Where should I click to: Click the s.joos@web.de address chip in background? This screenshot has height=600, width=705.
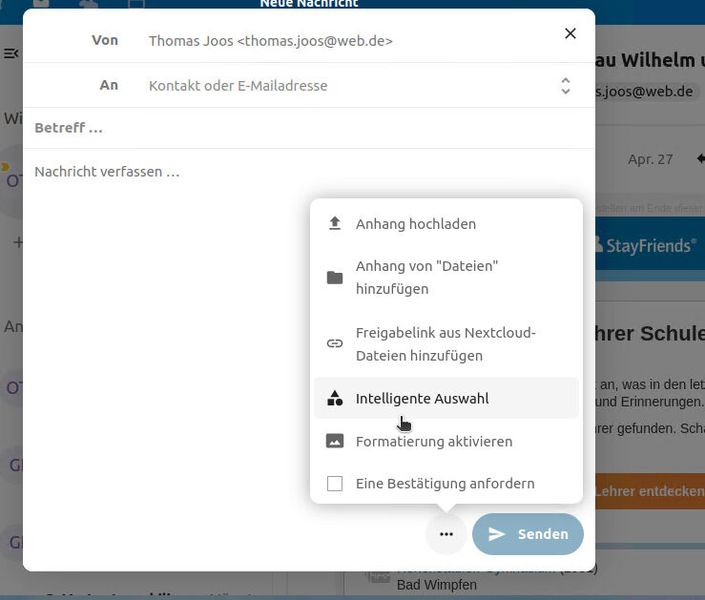[645, 91]
